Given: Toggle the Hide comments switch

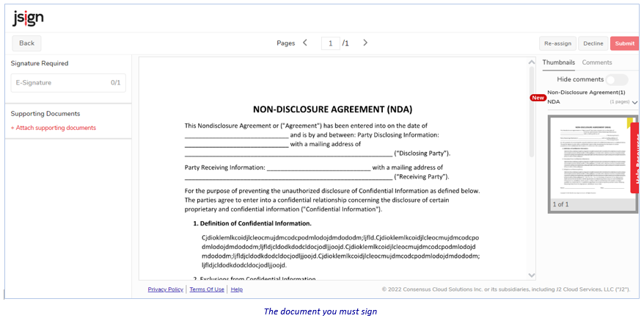Looking at the screenshot, I should 617,79.
